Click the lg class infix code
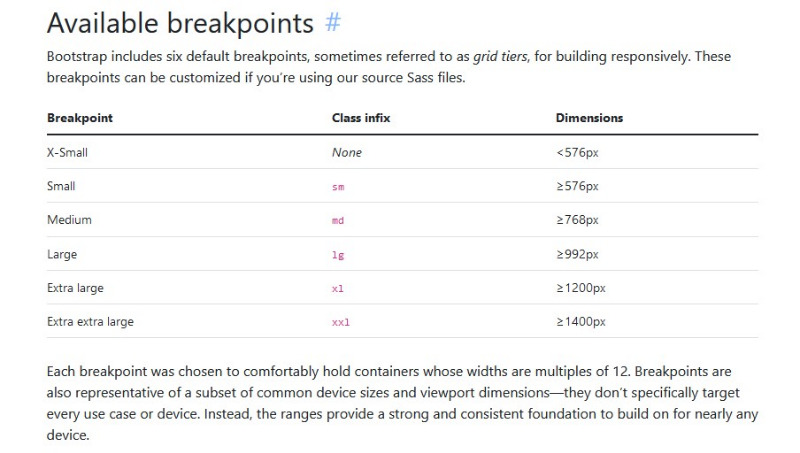 (x=338, y=255)
